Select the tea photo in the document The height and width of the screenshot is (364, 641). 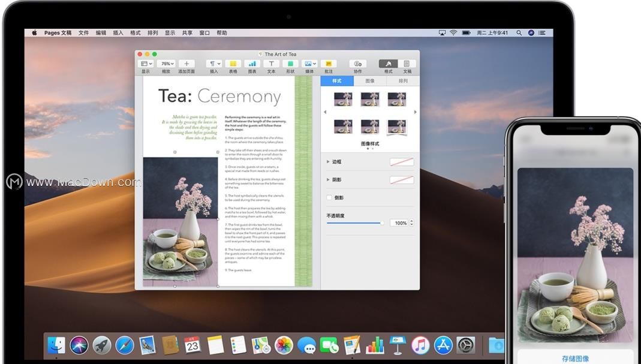pos(180,222)
